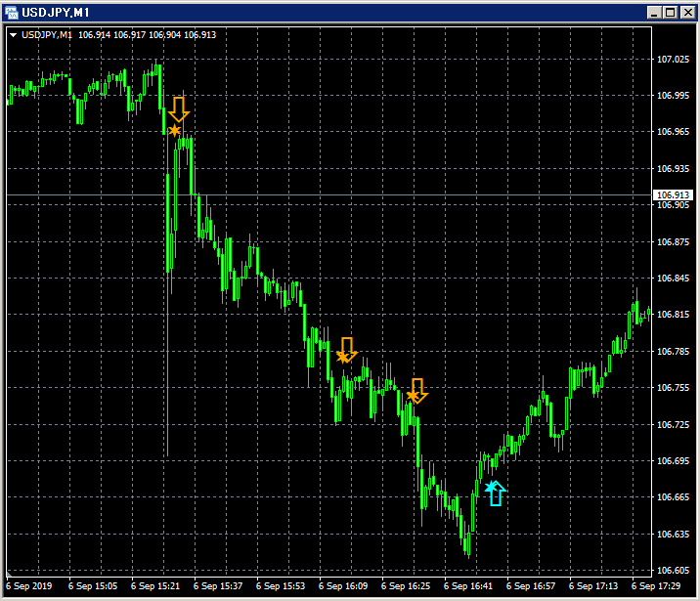Click the 6 Sep 17:29 time label
Screen dimensions: 700x601
pyautogui.click(x=656, y=585)
